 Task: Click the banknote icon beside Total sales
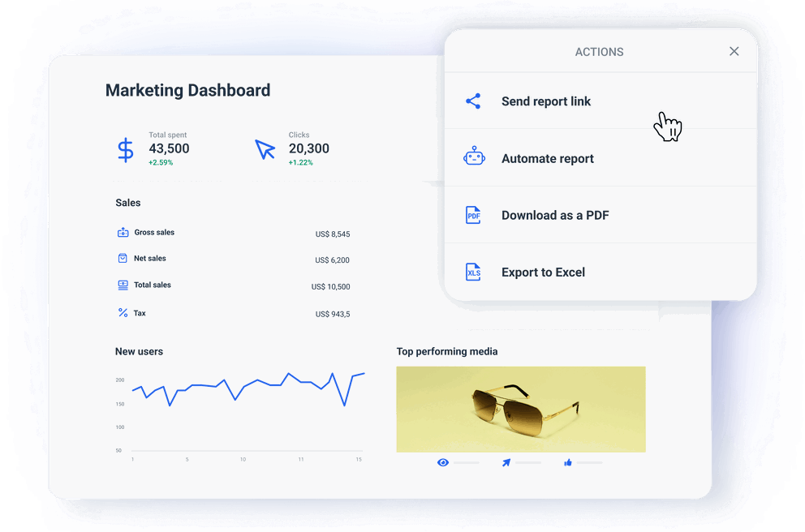[123, 285]
